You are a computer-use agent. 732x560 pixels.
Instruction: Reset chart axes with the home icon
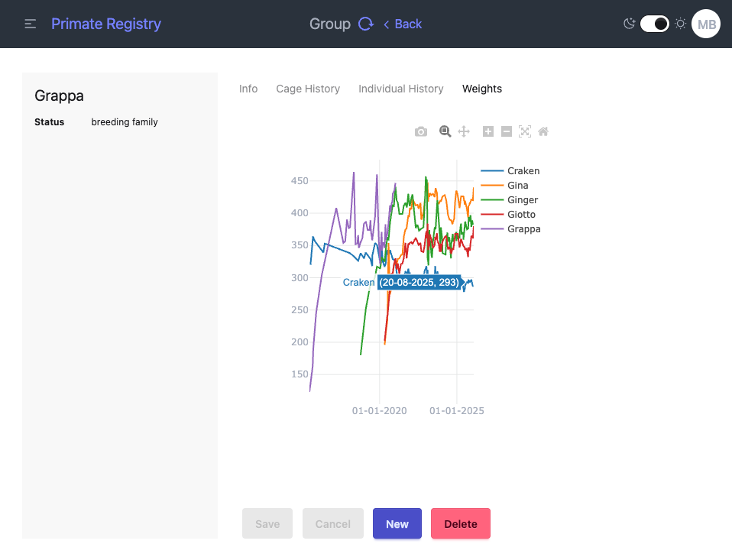[543, 131]
